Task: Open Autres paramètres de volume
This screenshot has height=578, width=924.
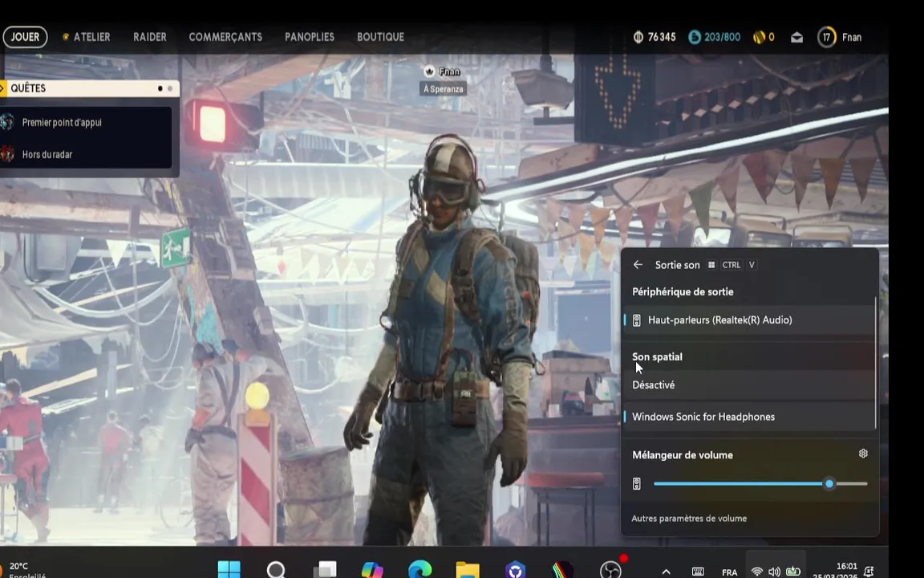Action: tap(689, 519)
